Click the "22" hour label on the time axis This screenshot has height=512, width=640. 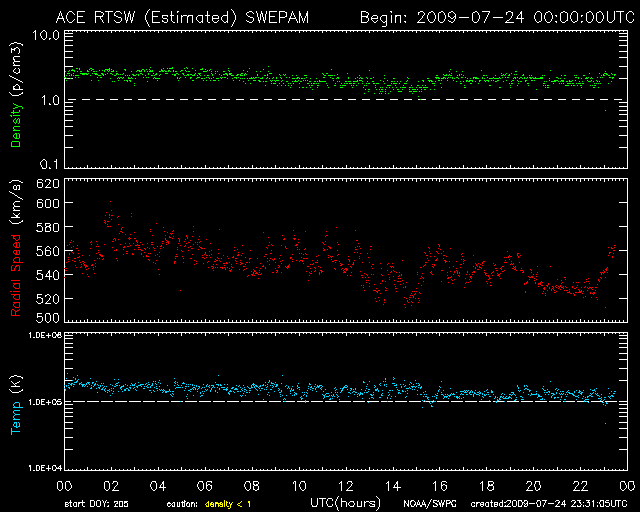pos(580,486)
